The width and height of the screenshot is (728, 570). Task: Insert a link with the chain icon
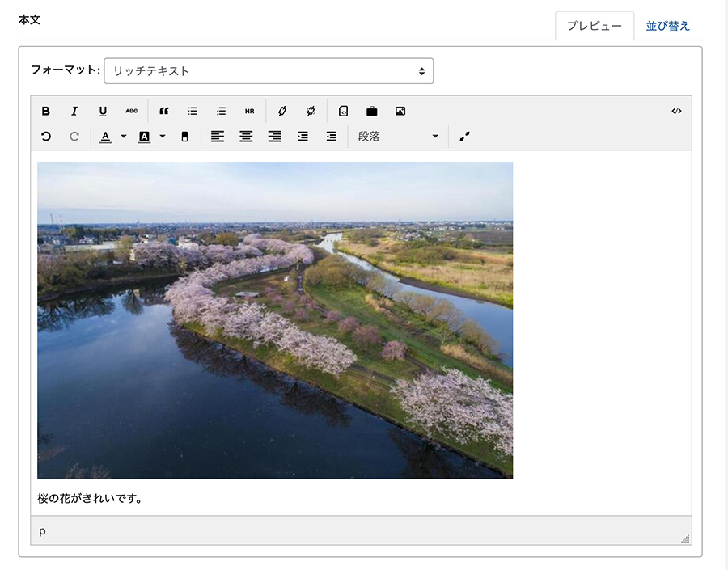coord(282,111)
